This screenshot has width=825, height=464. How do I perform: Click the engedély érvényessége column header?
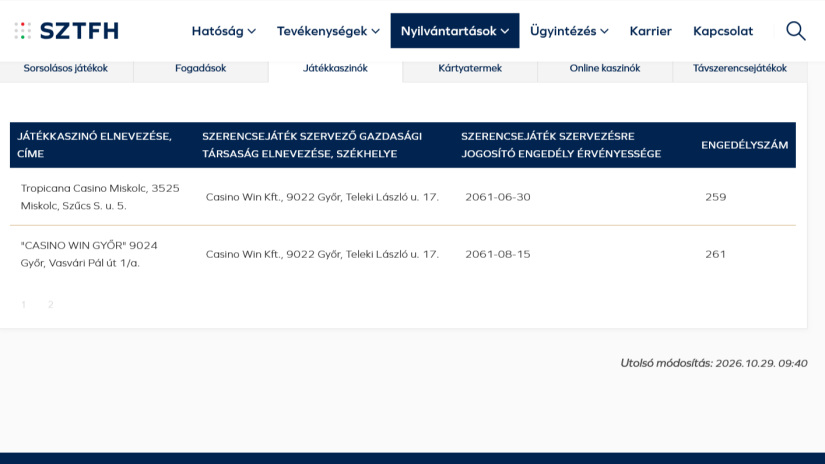point(561,145)
